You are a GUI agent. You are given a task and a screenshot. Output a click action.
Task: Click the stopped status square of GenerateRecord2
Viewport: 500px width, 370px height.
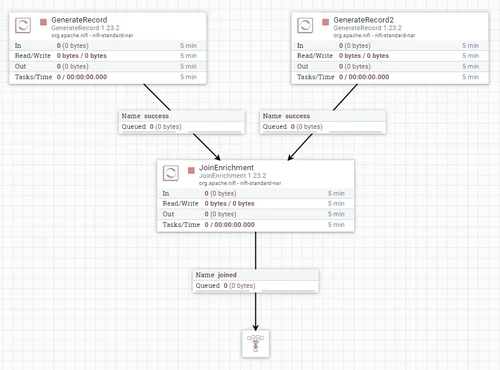click(325, 22)
